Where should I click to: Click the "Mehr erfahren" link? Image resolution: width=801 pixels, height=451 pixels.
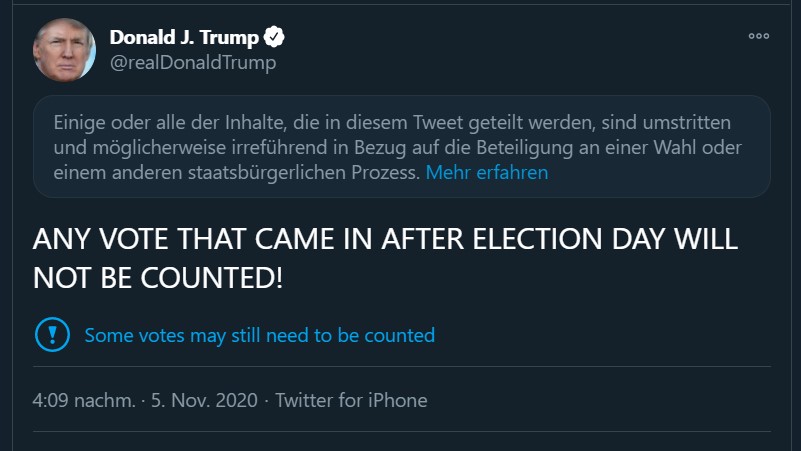[x=486, y=172]
